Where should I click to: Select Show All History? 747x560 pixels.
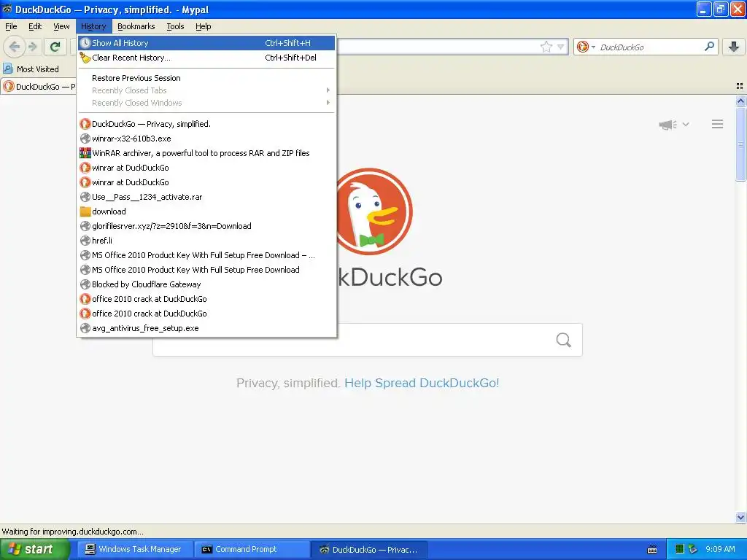point(206,43)
